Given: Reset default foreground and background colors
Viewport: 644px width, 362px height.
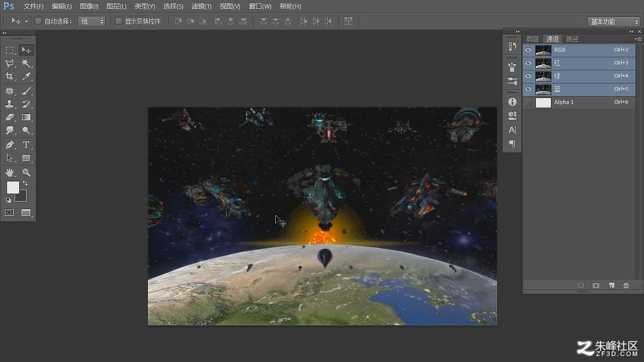Looking at the screenshot, I should tap(9, 200).
